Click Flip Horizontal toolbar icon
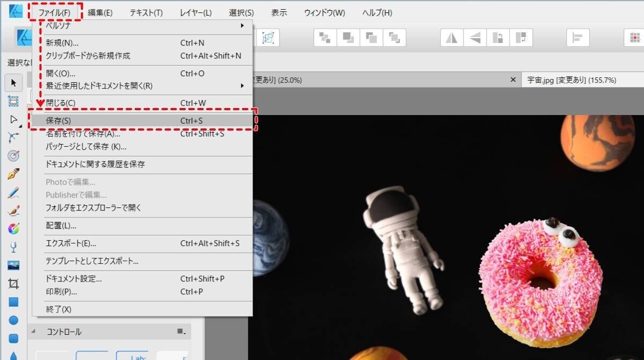Viewport: 644px width, 360px height. pos(451,37)
